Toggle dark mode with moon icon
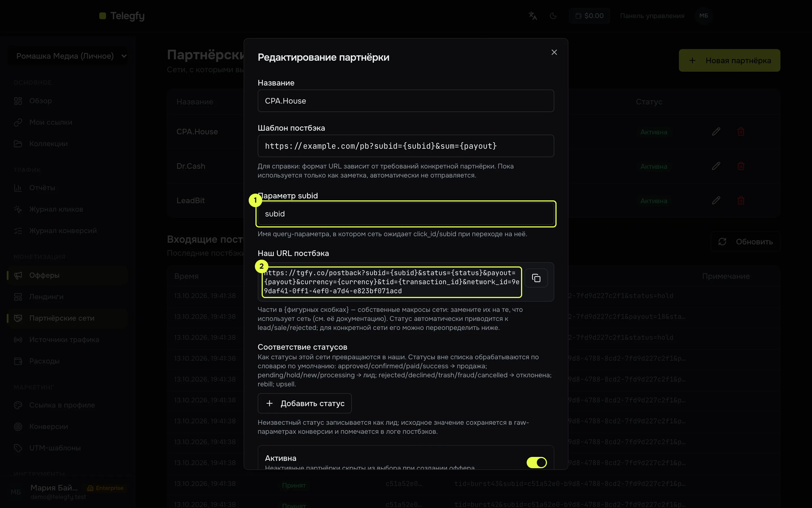Viewport: 812px width, 508px height. pos(553,16)
